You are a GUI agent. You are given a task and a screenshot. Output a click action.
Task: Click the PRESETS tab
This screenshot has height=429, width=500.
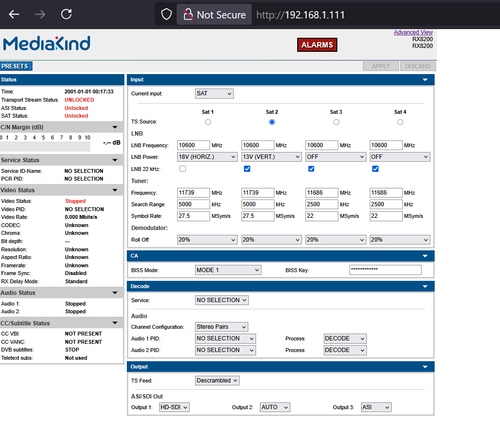tap(16, 66)
